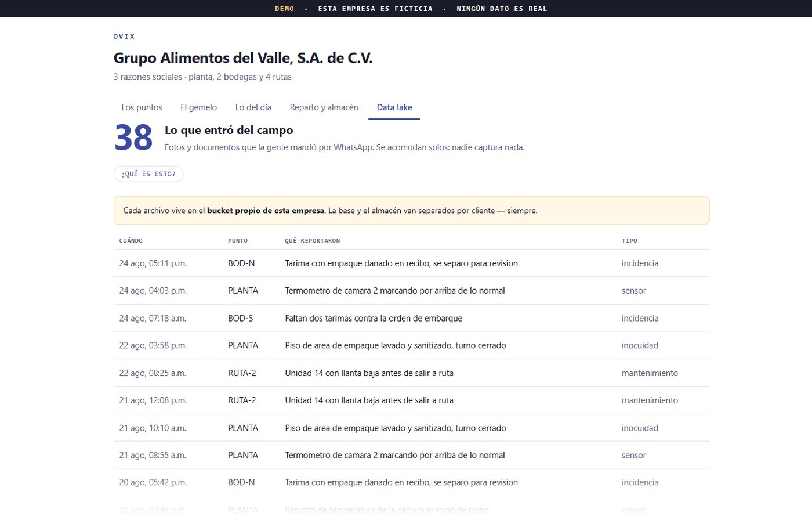This screenshot has height=520, width=812.
Task: Click sensor type in 24 ago 04:03 row
Action: tap(634, 291)
